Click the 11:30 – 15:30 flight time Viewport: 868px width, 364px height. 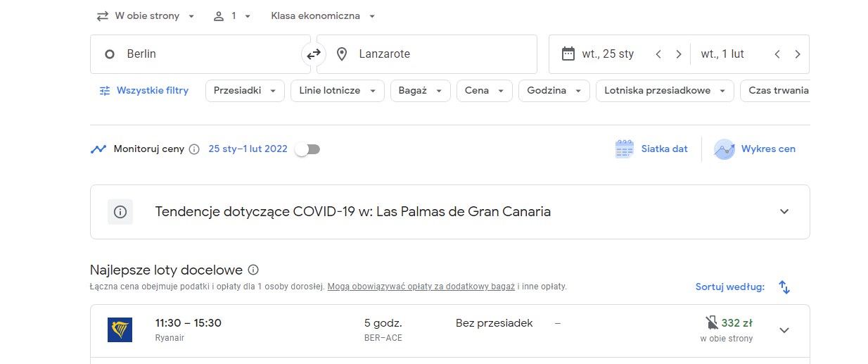189,323
